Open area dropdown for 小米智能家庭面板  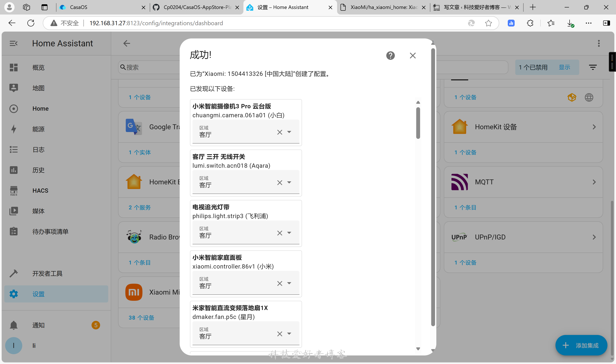click(x=289, y=283)
